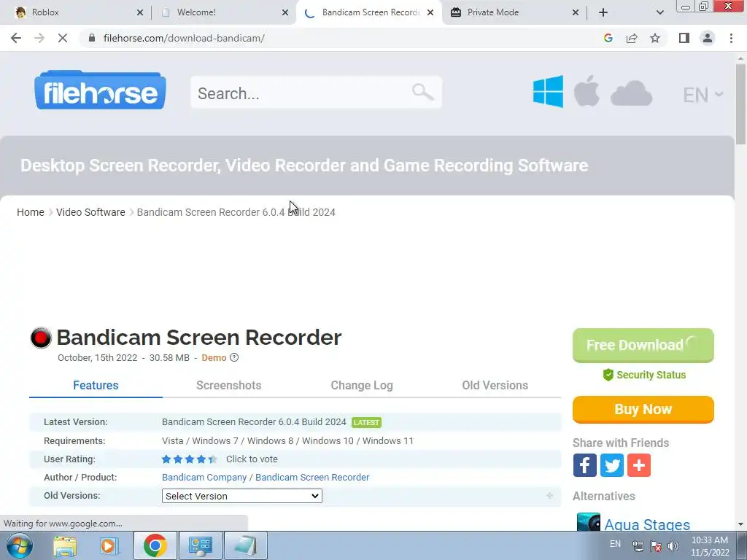
Task: Bookmark this page with star icon
Action: [655, 38]
